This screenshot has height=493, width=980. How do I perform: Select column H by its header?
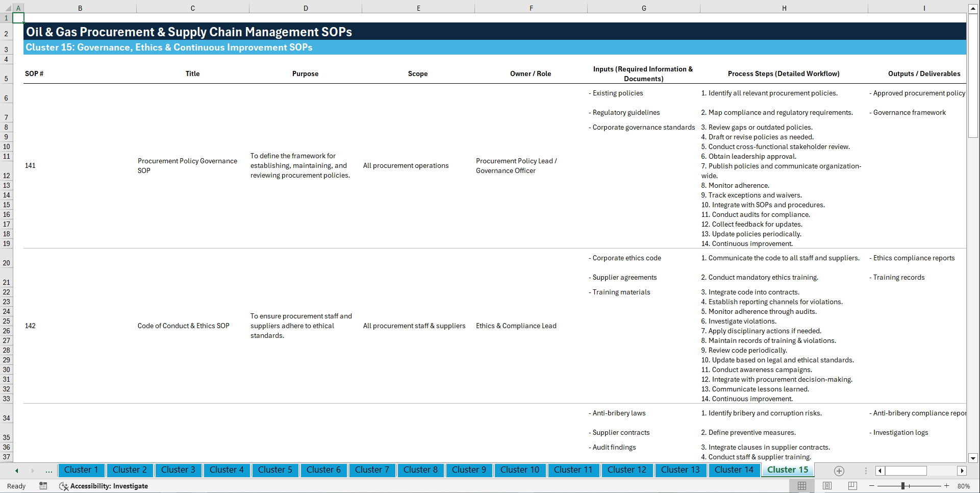(784, 8)
